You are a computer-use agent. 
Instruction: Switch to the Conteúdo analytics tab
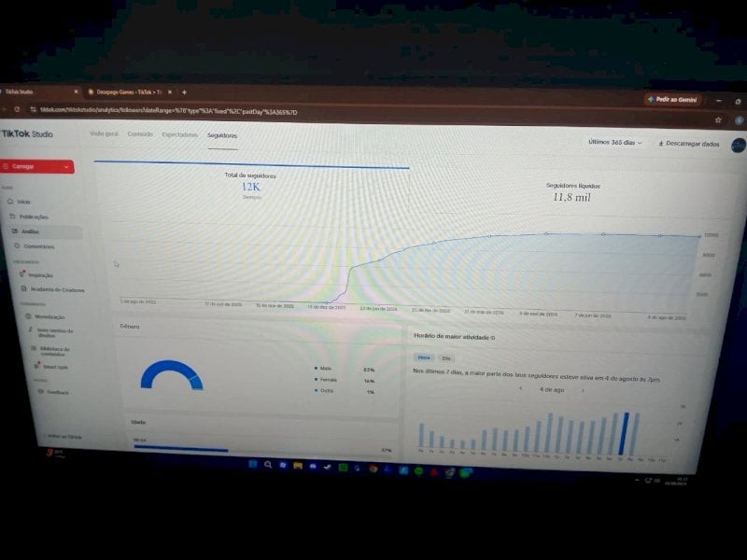(140, 134)
